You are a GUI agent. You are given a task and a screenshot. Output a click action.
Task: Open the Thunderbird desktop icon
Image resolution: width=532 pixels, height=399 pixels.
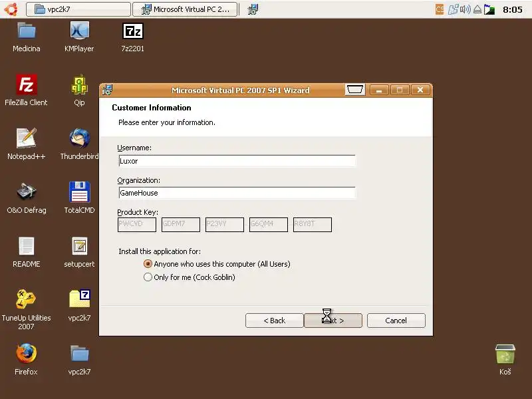point(79,138)
